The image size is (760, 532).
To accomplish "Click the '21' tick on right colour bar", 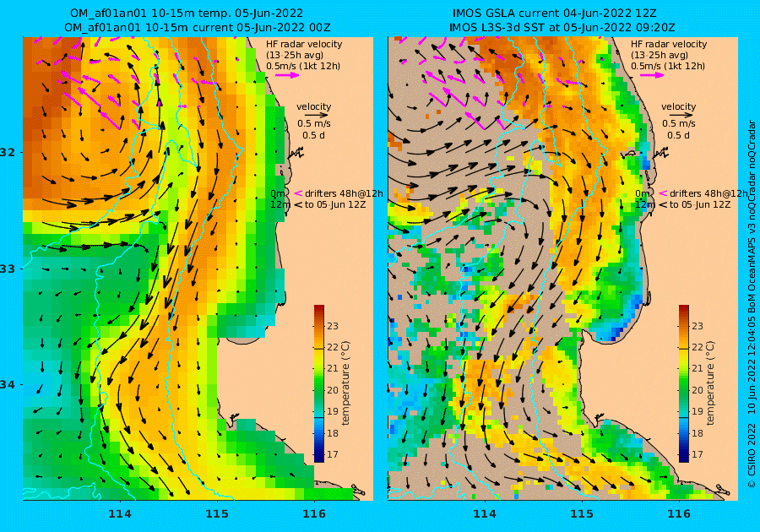I will [697, 369].
